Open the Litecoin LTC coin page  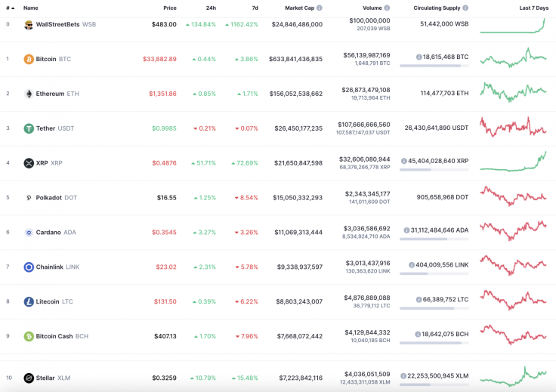[x=54, y=301]
